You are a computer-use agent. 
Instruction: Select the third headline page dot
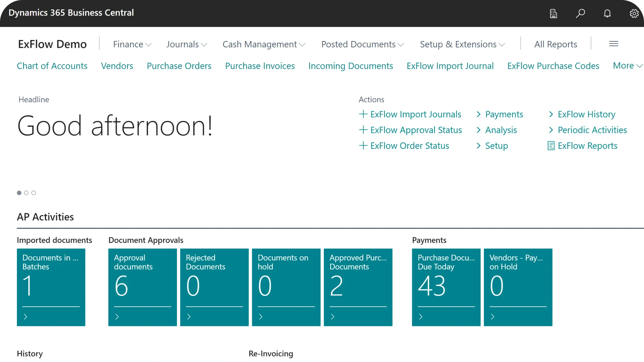34,193
